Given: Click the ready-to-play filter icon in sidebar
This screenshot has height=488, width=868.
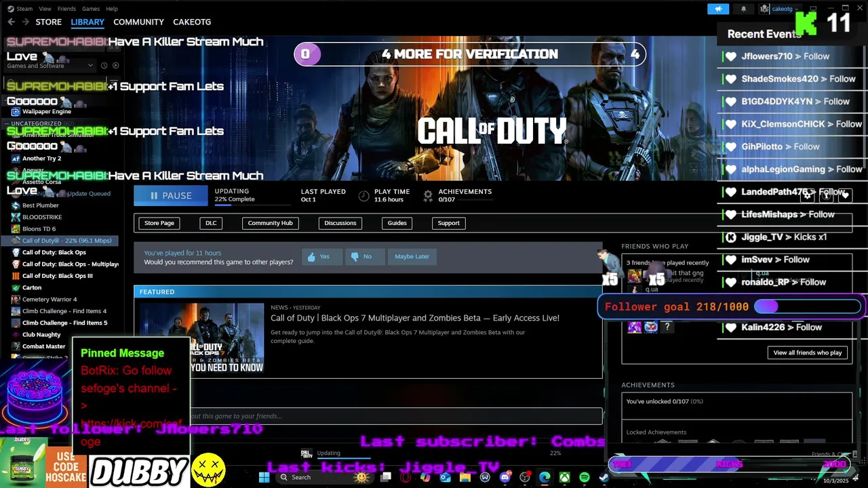Looking at the screenshot, I should point(115,66).
